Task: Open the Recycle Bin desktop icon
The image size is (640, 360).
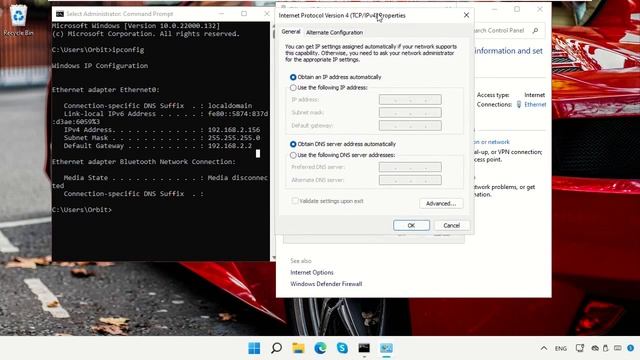Action: pyautogui.click(x=18, y=20)
